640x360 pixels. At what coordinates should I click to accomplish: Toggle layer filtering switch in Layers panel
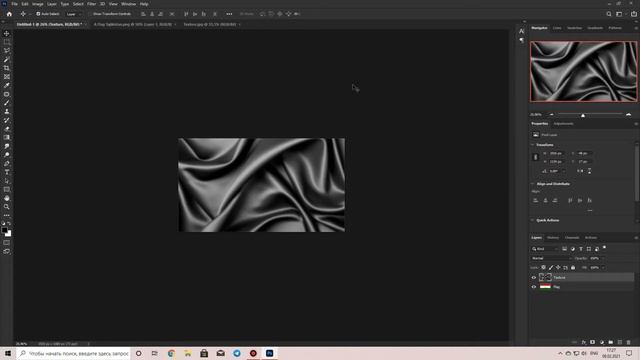pos(604,248)
